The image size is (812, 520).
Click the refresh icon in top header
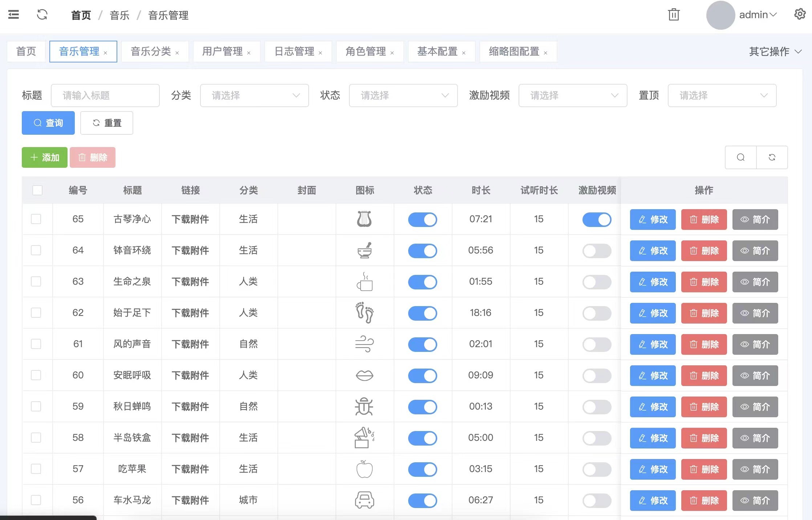pos(42,15)
